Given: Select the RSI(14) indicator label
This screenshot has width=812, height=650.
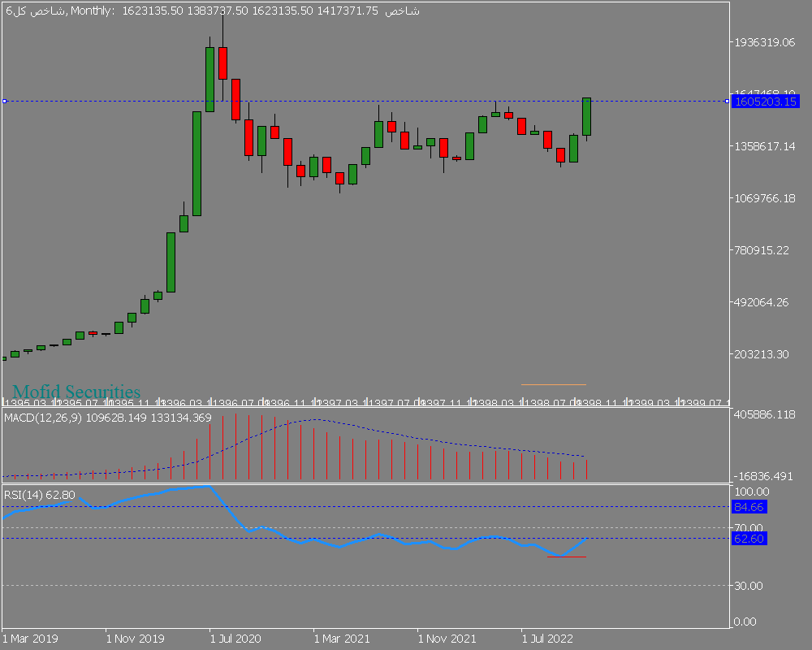Looking at the screenshot, I should pyautogui.click(x=24, y=495).
